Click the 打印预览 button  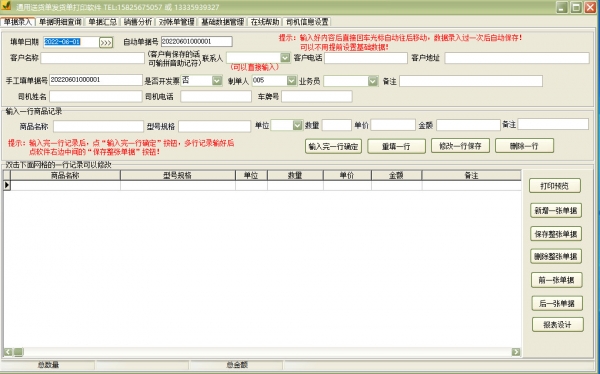(x=555, y=186)
